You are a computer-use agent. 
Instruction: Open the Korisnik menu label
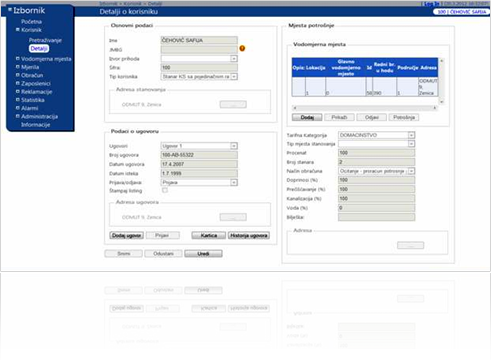pos(31,30)
